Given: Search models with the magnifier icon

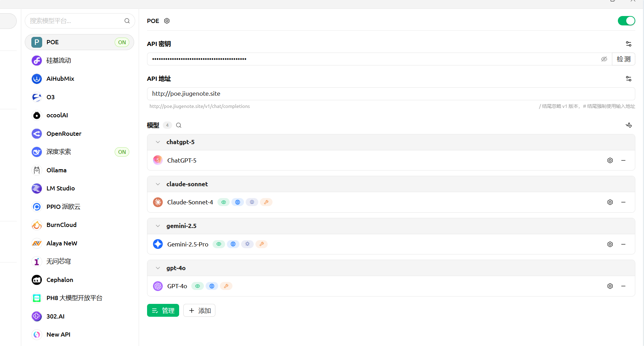Looking at the screenshot, I should 179,125.
